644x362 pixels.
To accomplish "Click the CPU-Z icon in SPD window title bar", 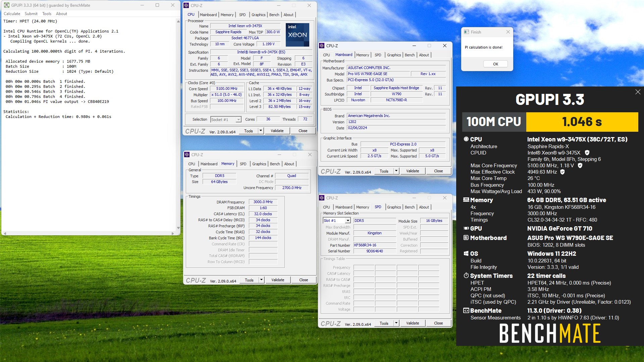I will pyautogui.click(x=322, y=198).
